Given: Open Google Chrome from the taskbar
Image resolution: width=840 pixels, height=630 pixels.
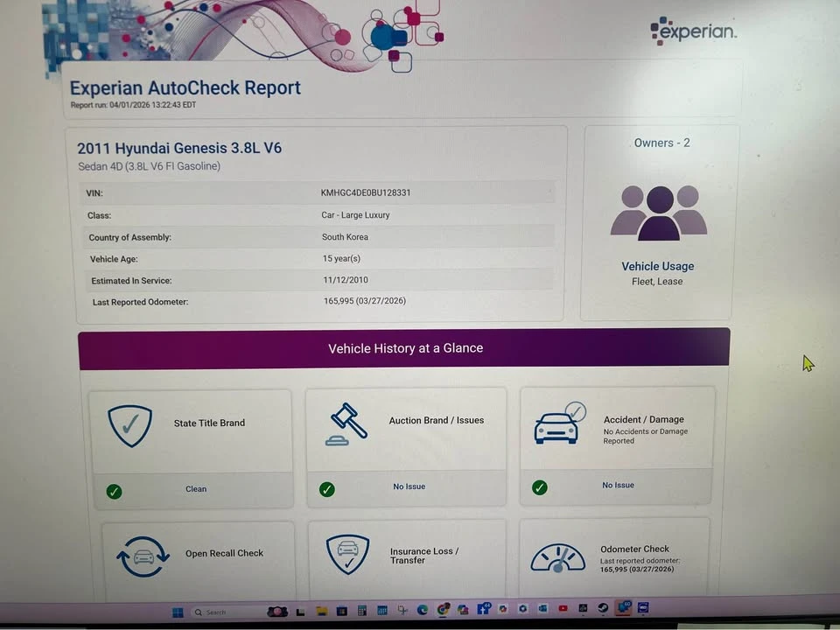Looking at the screenshot, I should pyautogui.click(x=442, y=609).
